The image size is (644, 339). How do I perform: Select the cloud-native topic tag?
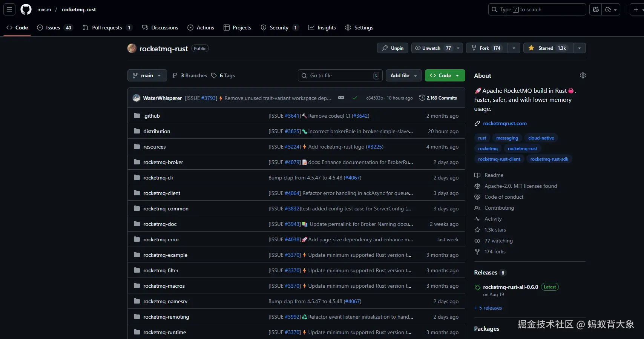[541, 138]
